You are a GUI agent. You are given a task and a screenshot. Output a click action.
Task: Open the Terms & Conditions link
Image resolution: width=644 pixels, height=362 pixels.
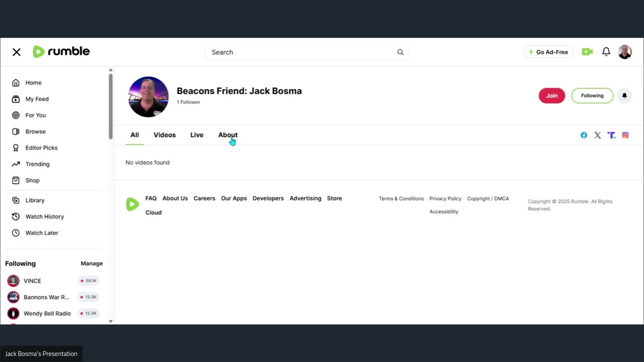click(401, 199)
